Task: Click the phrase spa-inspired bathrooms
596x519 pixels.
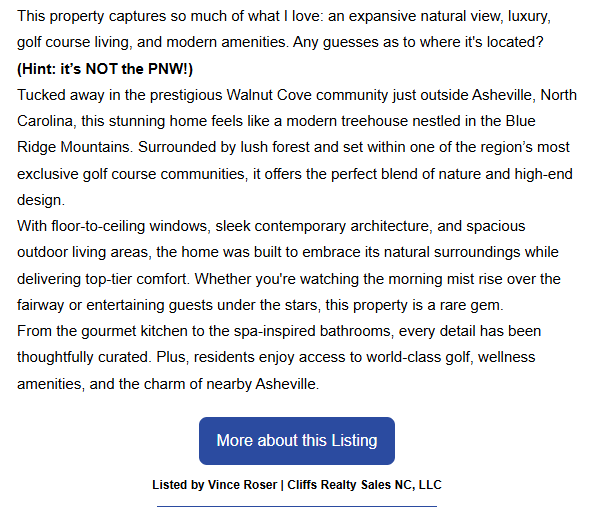Action: click(x=312, y=331)
